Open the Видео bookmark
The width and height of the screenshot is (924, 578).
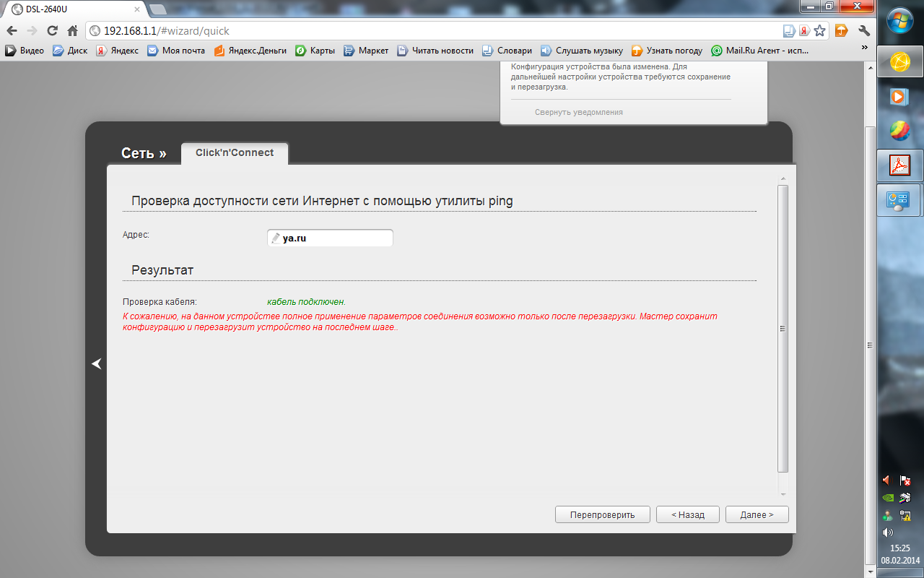click(x=25, y=51)
